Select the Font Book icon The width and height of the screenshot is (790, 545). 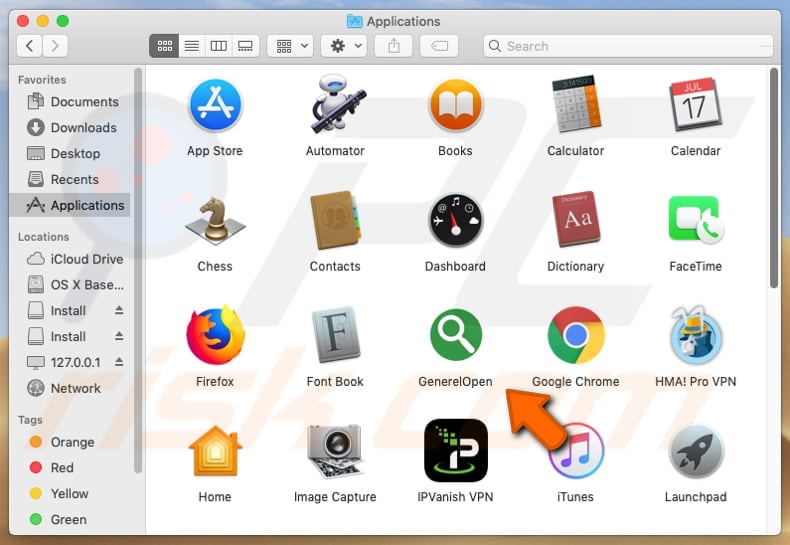[x=336, y=335]
